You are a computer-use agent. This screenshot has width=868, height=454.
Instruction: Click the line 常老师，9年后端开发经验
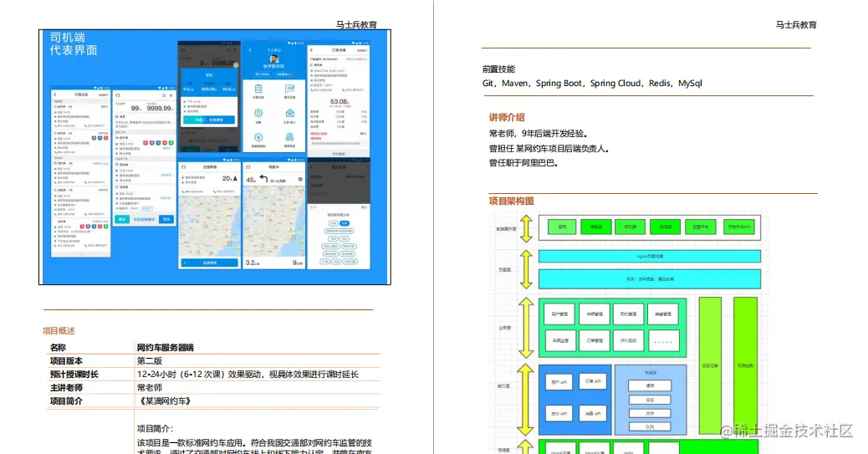tap(538, 134)
